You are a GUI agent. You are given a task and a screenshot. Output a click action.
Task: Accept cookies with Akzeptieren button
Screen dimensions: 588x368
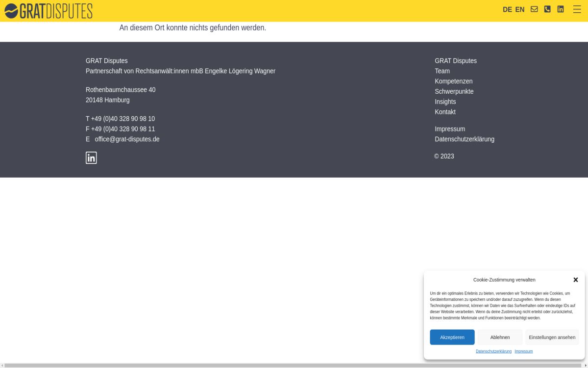click(452, 337)
